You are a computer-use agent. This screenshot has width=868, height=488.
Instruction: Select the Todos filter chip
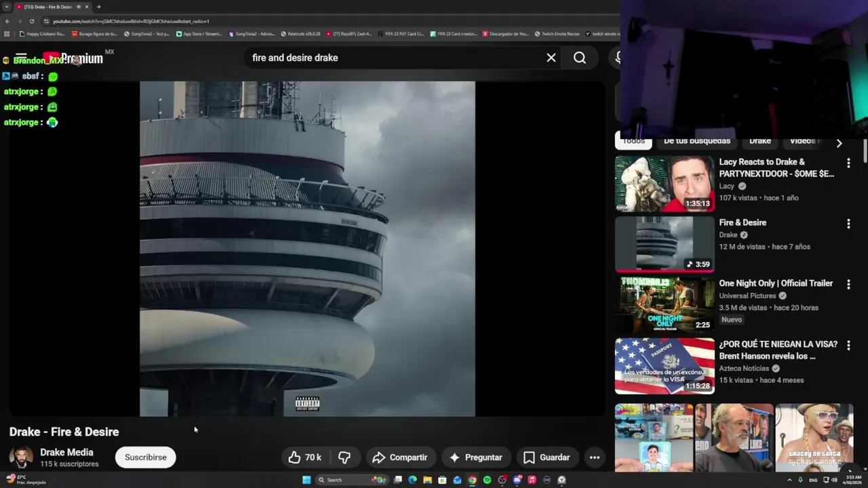click(x=633, y=141)
